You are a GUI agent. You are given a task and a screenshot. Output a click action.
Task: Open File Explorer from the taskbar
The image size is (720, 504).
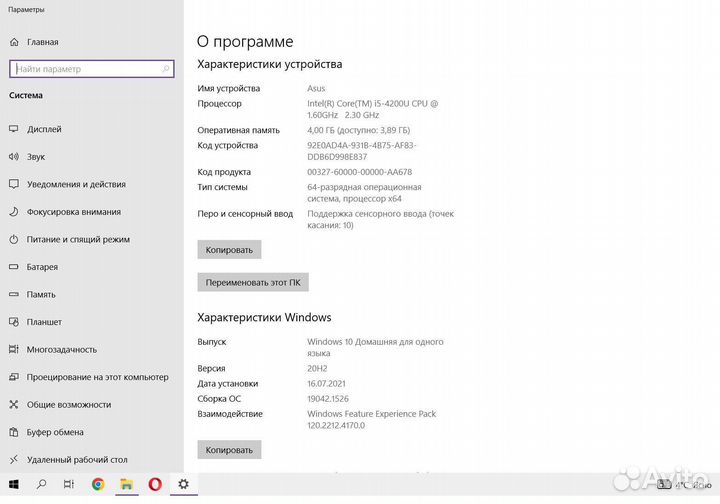126,484
